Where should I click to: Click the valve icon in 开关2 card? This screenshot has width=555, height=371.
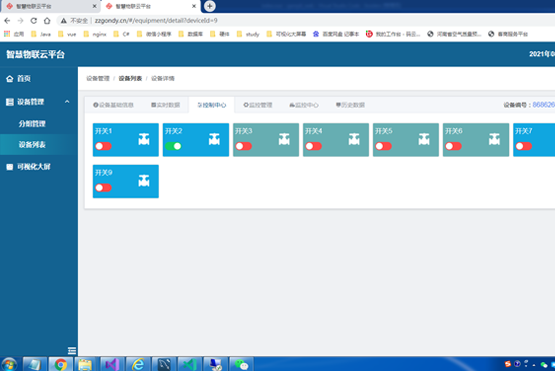click(214, 139)
